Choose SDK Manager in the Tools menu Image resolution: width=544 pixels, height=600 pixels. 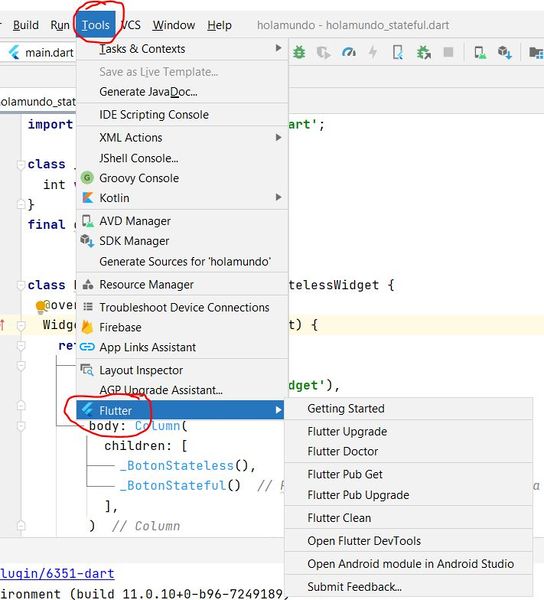pos(182,241)
